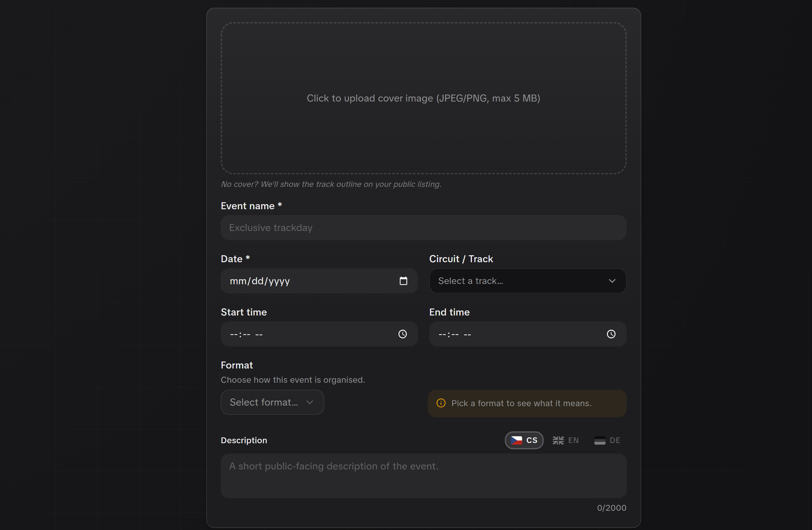The height and width of the screenshot is (530, 812).
Task: Click 'Choose how this event is organised.' text
Action: [x=293, y=380]
